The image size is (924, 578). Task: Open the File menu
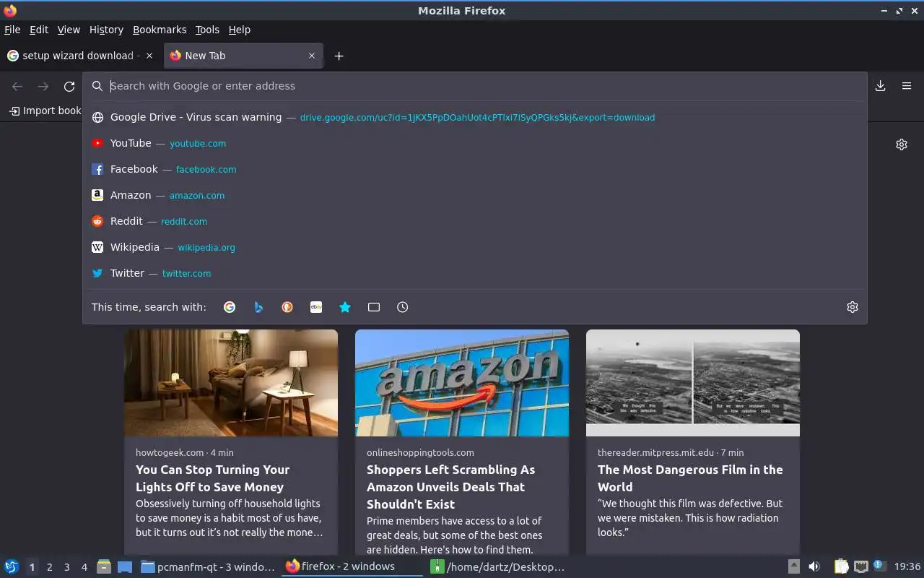[x=12, y=30]
